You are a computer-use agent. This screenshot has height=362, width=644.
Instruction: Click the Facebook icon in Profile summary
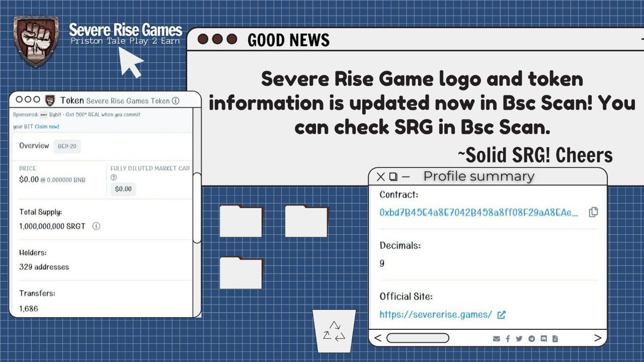[508, 338]
